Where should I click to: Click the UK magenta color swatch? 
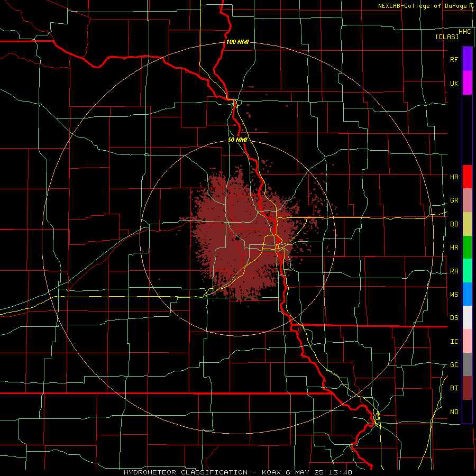click(x=467, y=83)
